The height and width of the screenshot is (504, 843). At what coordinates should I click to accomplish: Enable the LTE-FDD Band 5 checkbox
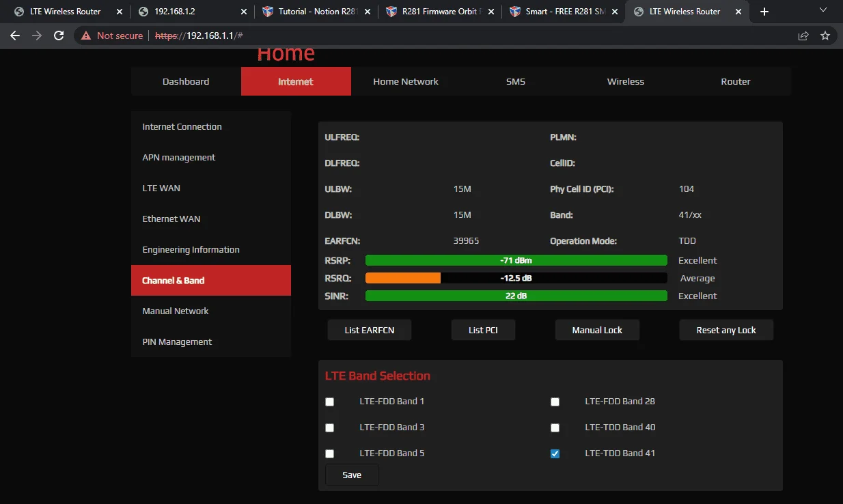pos(329,453)
